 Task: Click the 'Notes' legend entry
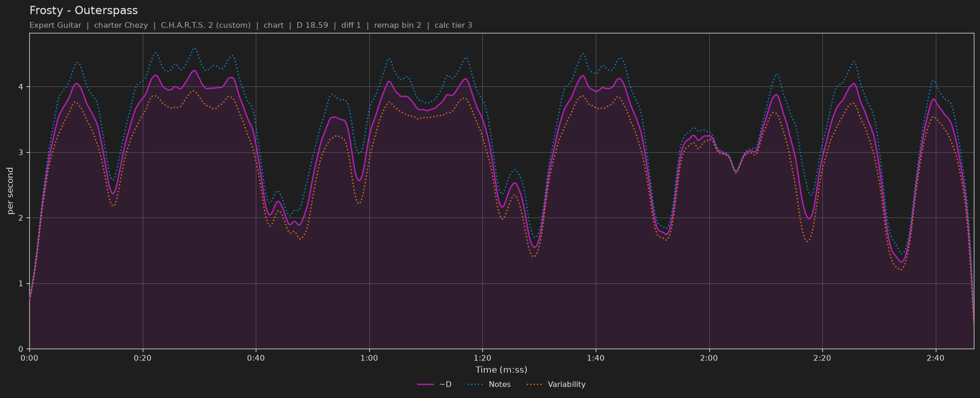pos(489,384)
